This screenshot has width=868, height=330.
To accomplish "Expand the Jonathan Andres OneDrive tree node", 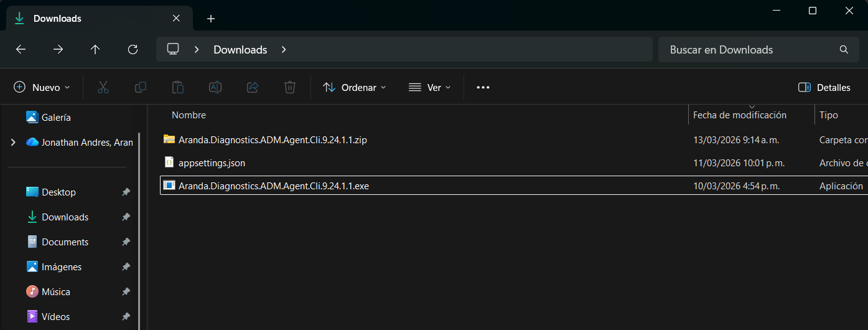I will pos(13,143).
